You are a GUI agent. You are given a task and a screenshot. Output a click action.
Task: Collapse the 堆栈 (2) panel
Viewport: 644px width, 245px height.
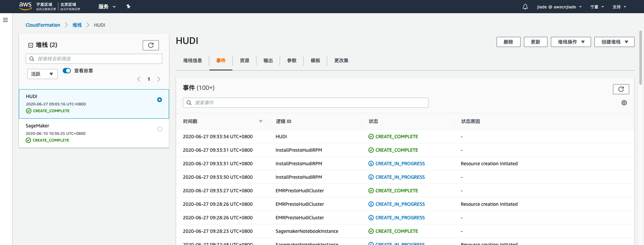(x=31, y=45)
